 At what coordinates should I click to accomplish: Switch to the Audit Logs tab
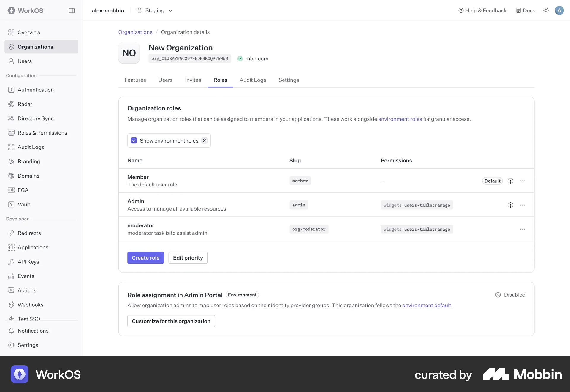pyautogui.click(x=253, y=80)
